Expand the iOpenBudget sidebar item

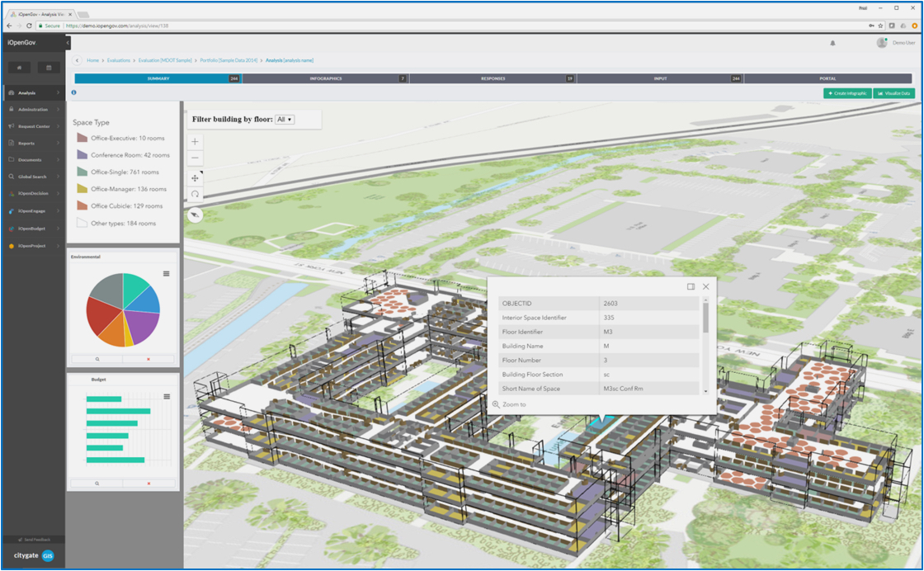coord(34,228)
